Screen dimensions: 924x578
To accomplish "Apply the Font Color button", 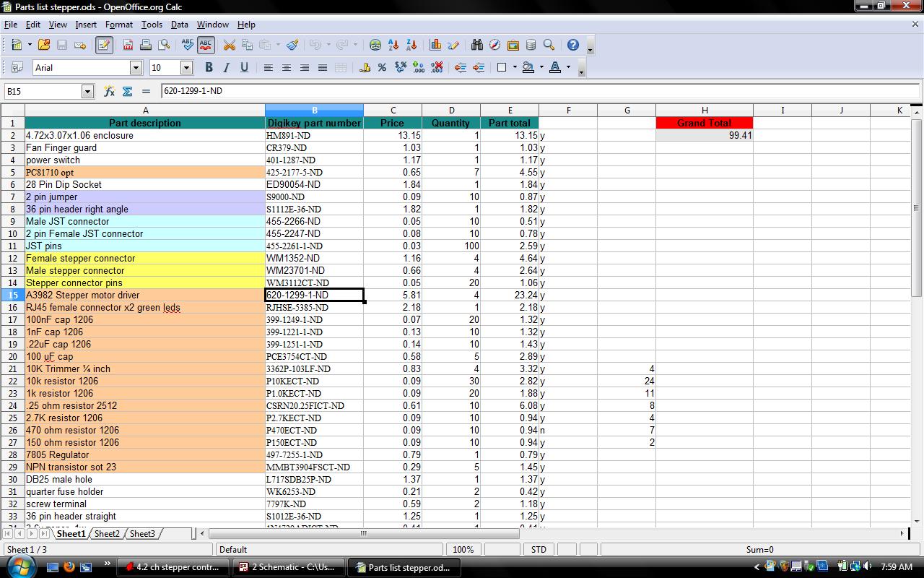I will 555,67.
